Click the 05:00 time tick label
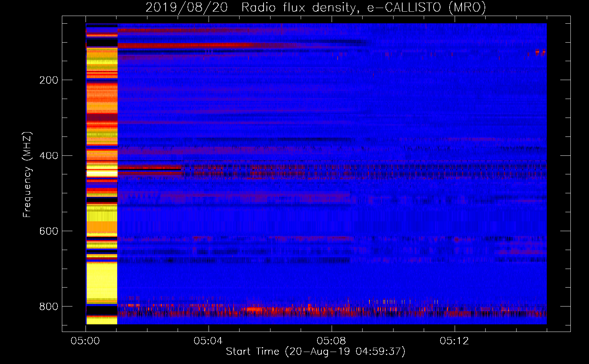Image resolution: width=589 pixels, height=364 pixels. coord(85,341)
